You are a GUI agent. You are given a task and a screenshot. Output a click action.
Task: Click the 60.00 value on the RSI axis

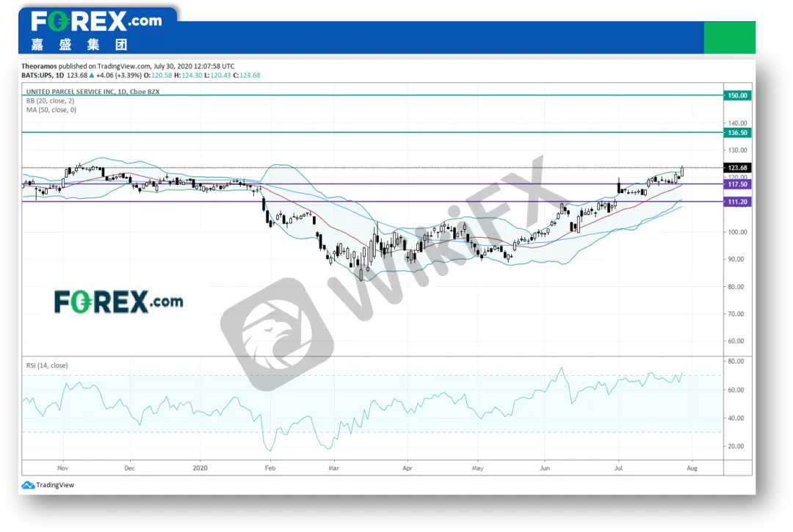coord(736,390)
